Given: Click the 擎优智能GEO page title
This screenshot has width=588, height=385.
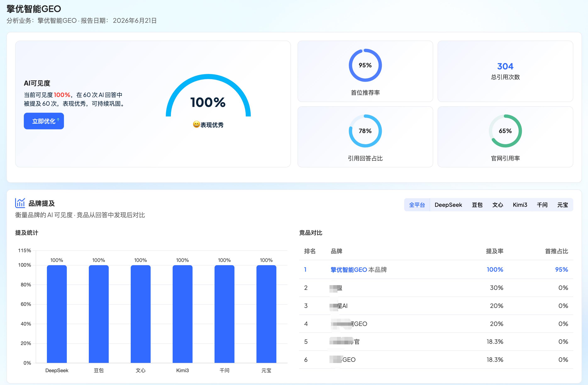Looking at the screenshot, I should (x=34, y=9).
